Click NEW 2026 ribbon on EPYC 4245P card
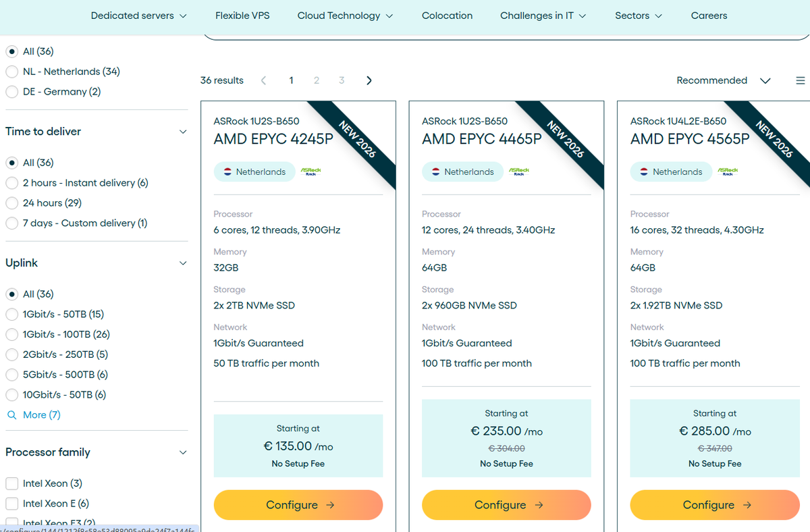 pyautogui.click(x=356, y=139)
